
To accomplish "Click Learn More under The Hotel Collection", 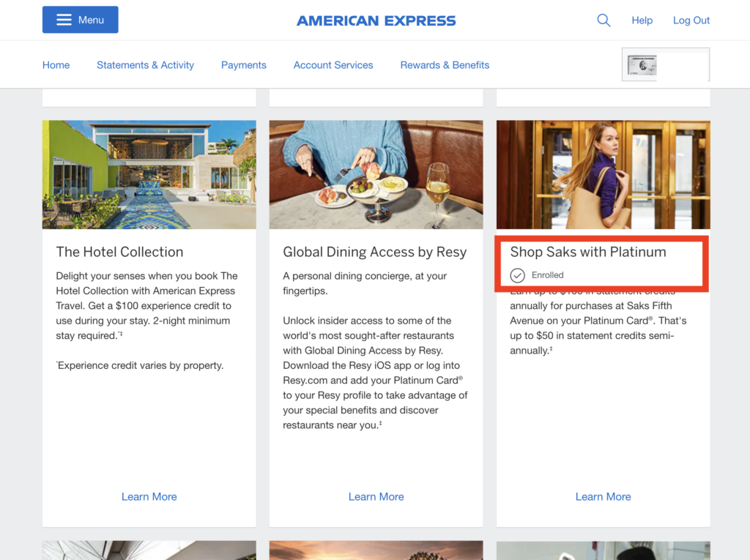I will click(x=149, y=497).
